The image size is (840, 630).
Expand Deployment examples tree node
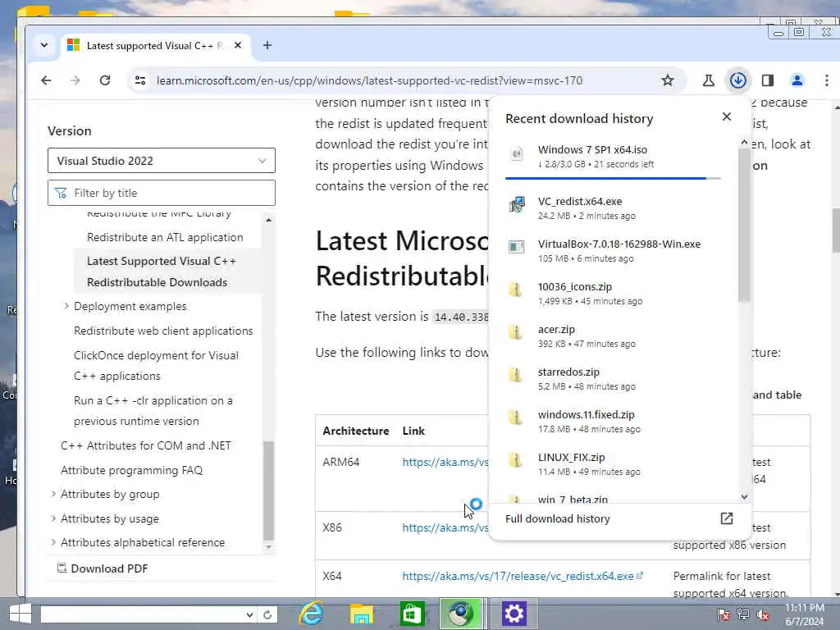(66, 306)
